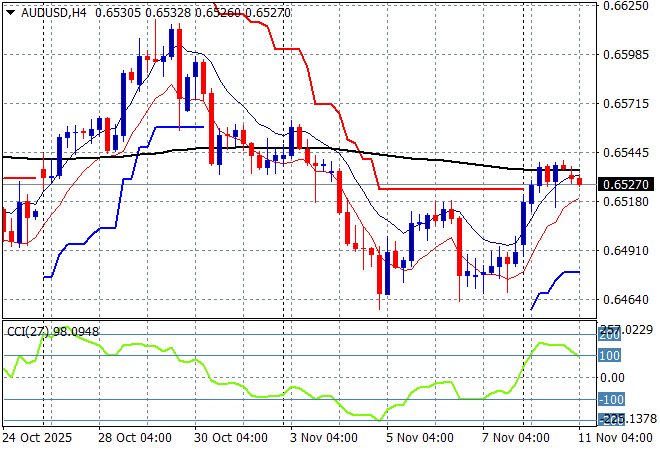Click the CCI 100 level marker
This screenshot has height=450, width=660.
pyautogui.click(x=609, y=356)
